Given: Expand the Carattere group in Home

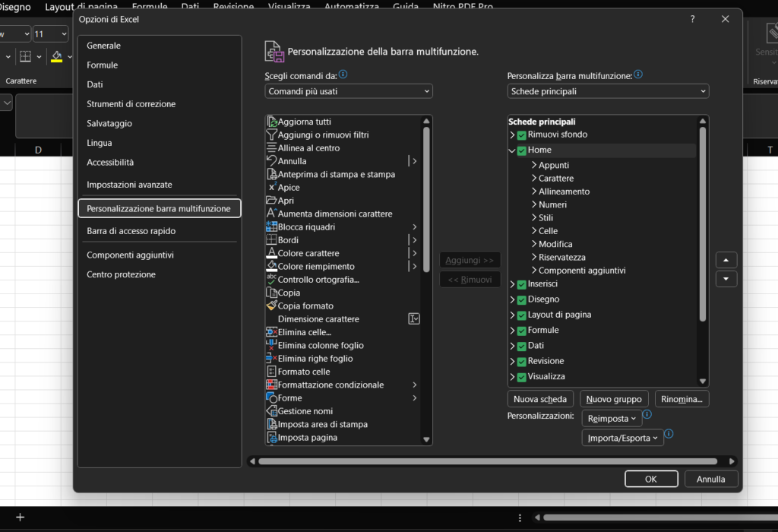Looking at the screenshot, I should pos(534,179).
